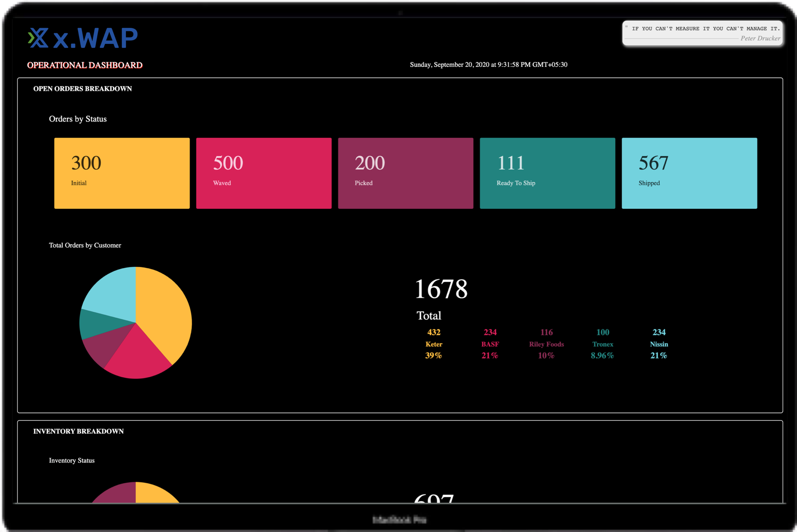This screenshot has height=532, width=797.
Task: Click the Keter customer label
Action: coord(434,344)
